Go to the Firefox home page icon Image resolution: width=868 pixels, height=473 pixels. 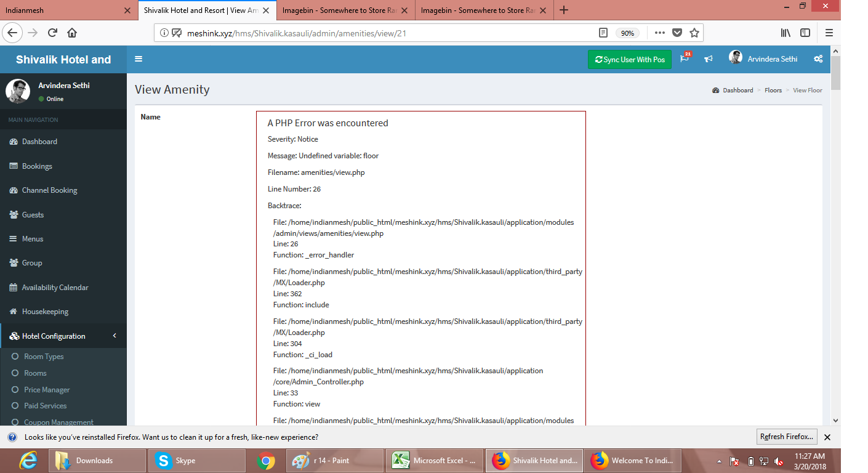click(x=72, y=33)
